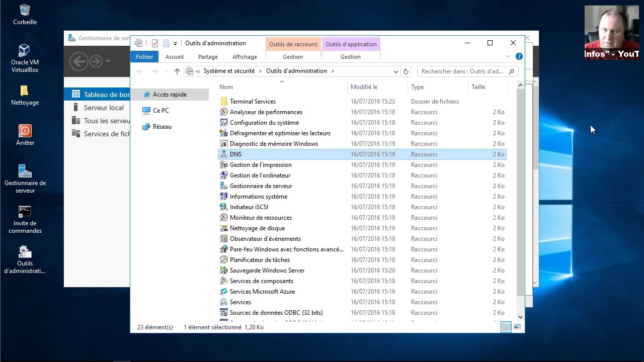Click the Gestion de l'ordinateur icon
644x362 pixels.
click(224, 175)
